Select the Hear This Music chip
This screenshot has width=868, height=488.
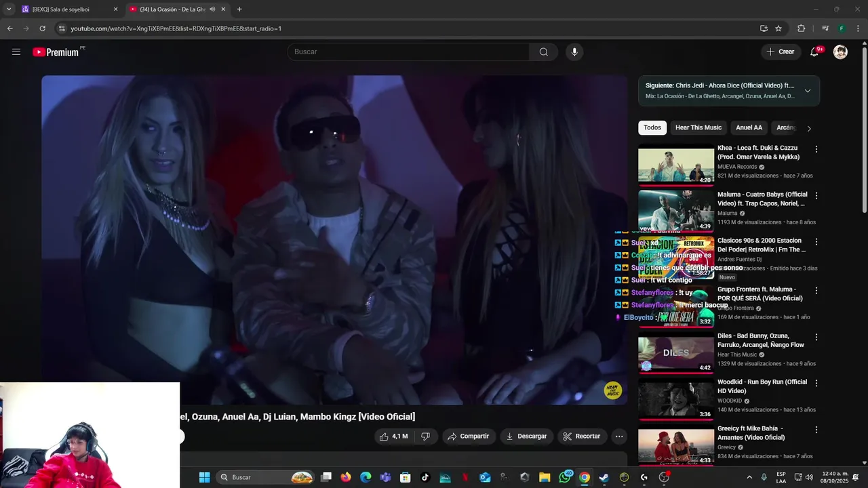point(698,127)
